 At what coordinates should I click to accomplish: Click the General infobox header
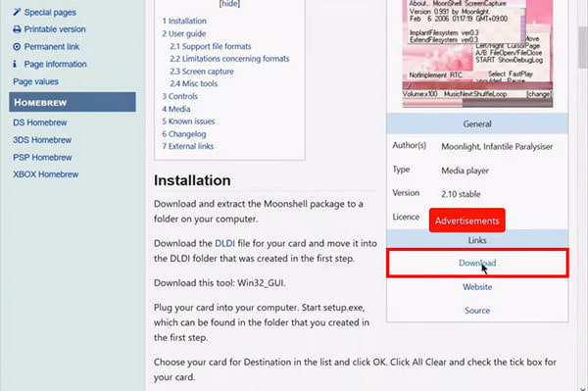click(x=477, y=124)
